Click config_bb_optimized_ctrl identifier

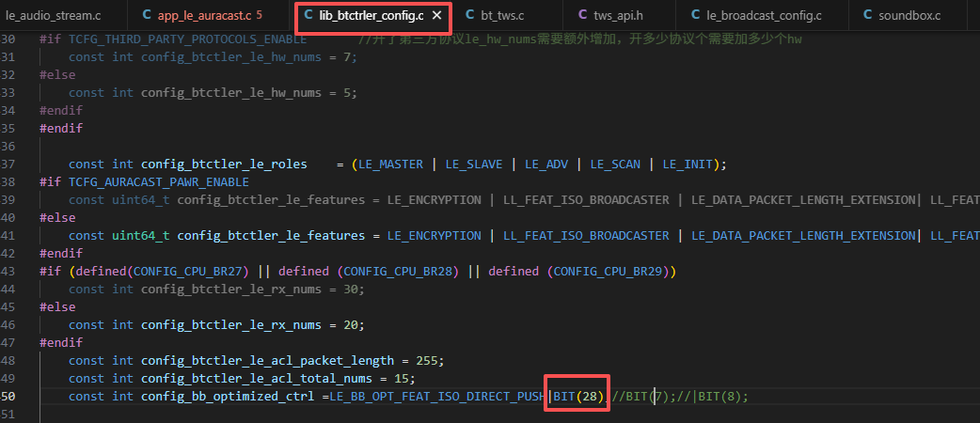point(228,396)
